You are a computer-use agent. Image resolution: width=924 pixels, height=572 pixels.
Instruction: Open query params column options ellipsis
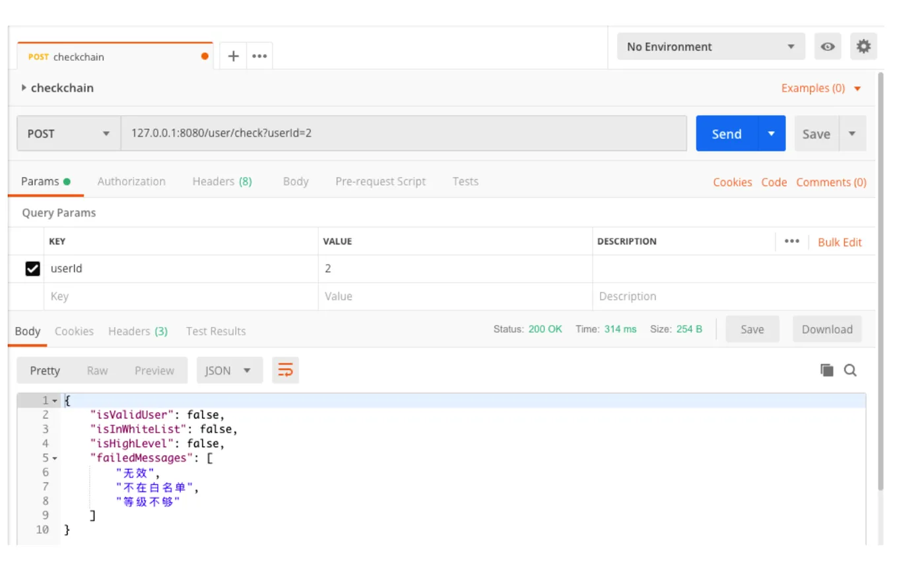(x=792, y=242)
